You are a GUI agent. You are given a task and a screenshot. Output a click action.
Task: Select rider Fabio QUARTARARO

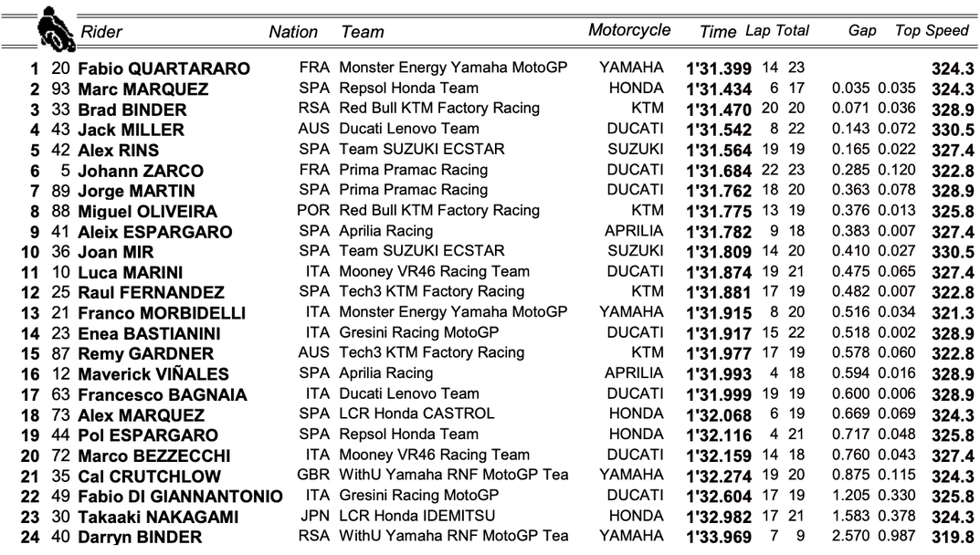coord(163,69)
